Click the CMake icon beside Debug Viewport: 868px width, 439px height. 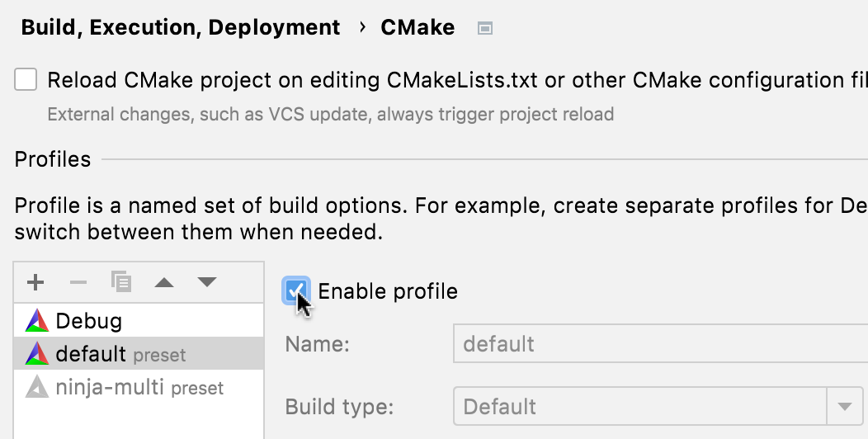(37, 320)
